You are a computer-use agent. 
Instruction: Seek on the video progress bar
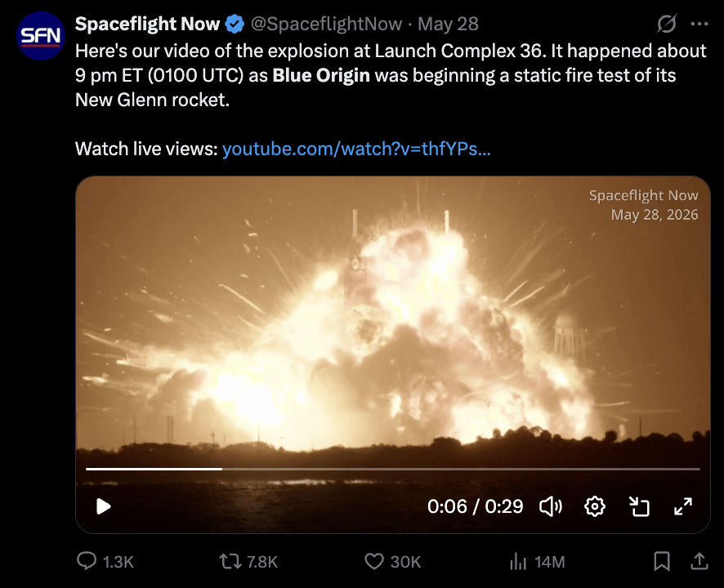click(392, 469)
